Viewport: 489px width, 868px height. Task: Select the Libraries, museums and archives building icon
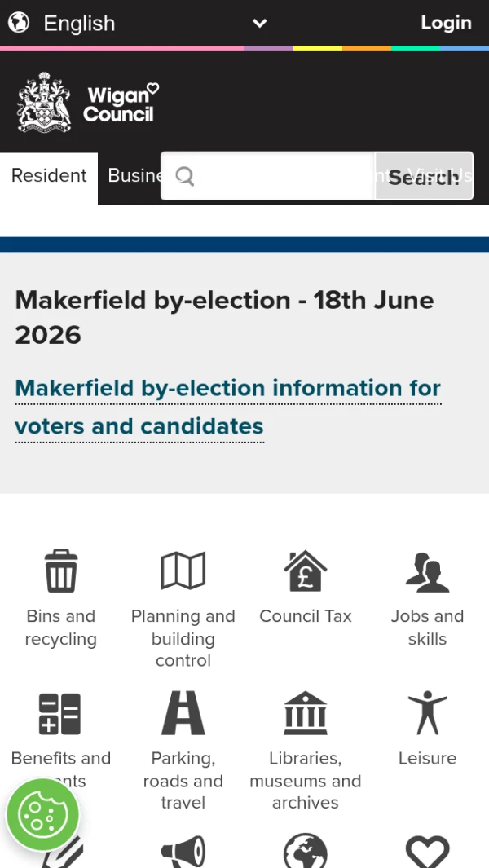click(x=305, y=712)
